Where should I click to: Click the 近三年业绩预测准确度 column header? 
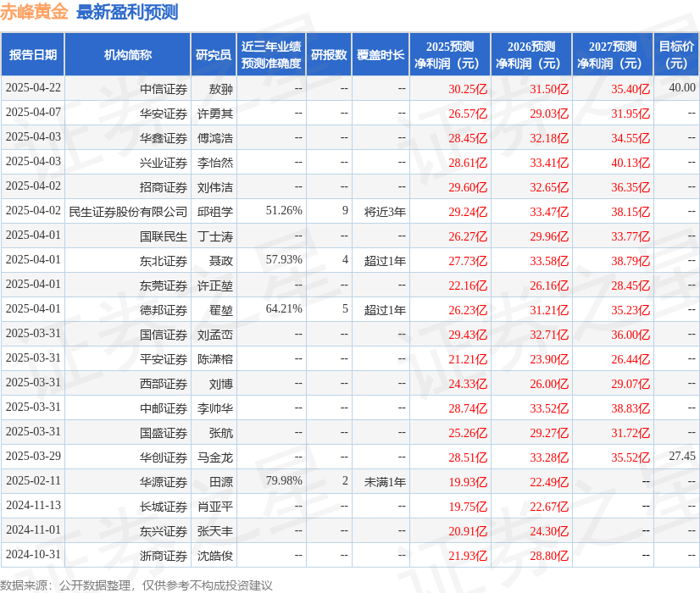click(x=271, y=54)
